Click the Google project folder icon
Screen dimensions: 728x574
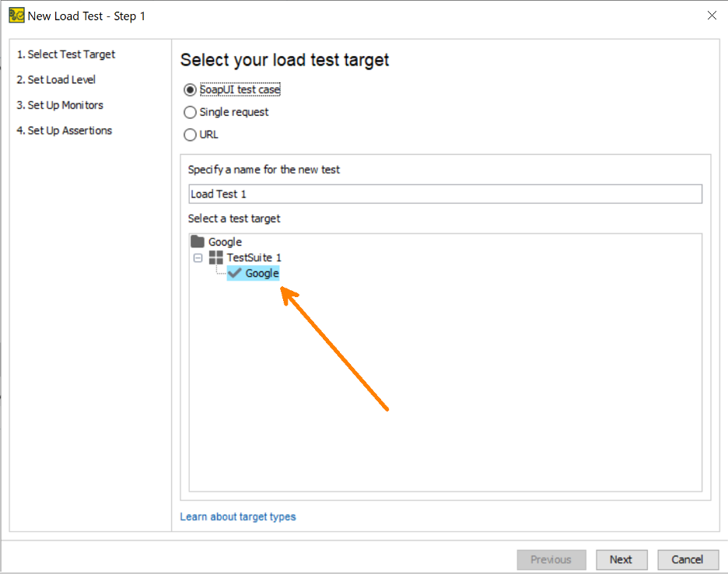click(198, 241)
